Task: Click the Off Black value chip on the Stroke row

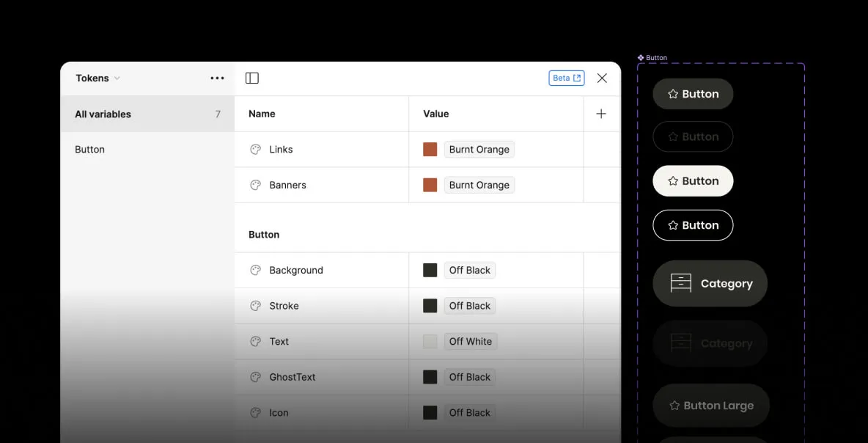Action: [x=469, y=306]
